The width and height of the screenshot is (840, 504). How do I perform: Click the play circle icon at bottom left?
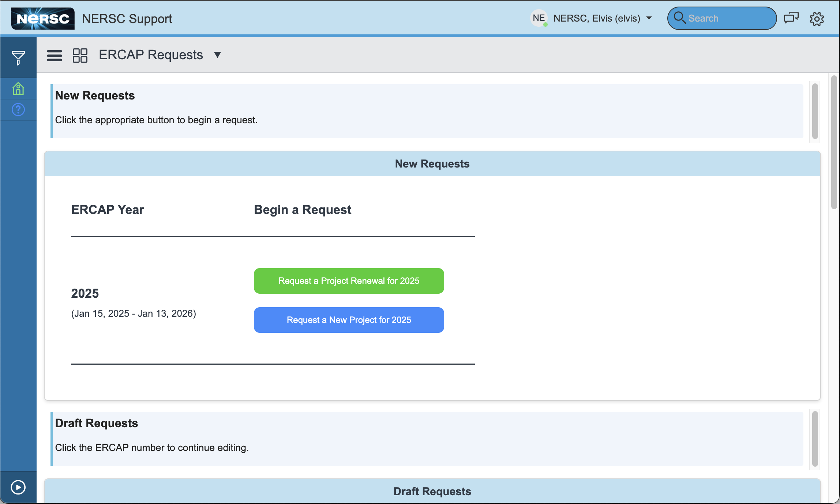(x=18, y=487)
